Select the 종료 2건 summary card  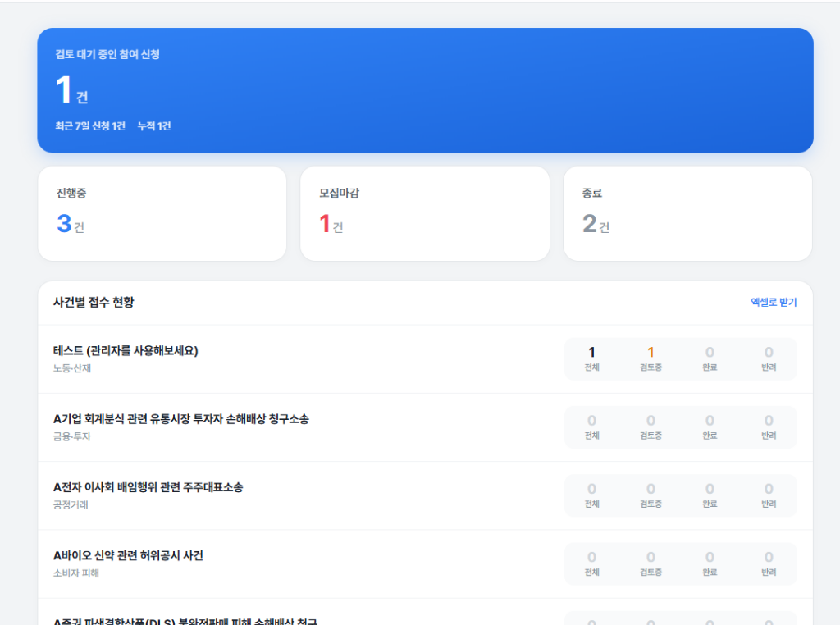[x=688, y=214]
